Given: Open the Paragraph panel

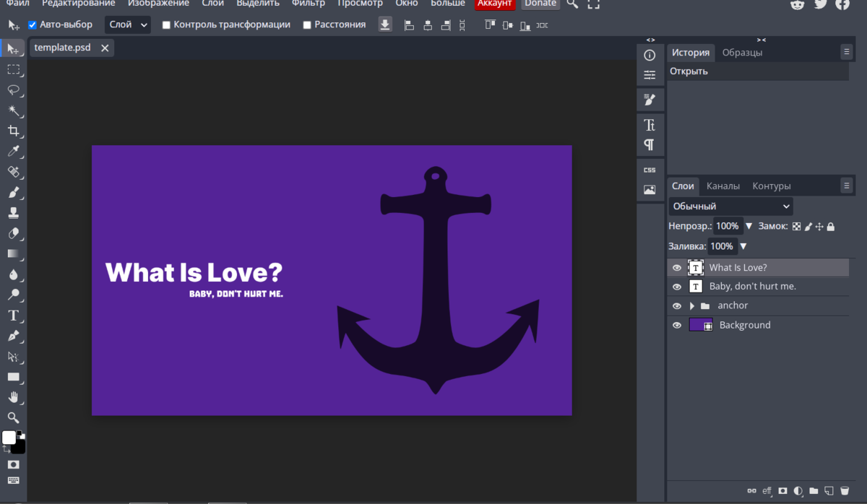Looking at the screenshot, I should coord(650,144).
